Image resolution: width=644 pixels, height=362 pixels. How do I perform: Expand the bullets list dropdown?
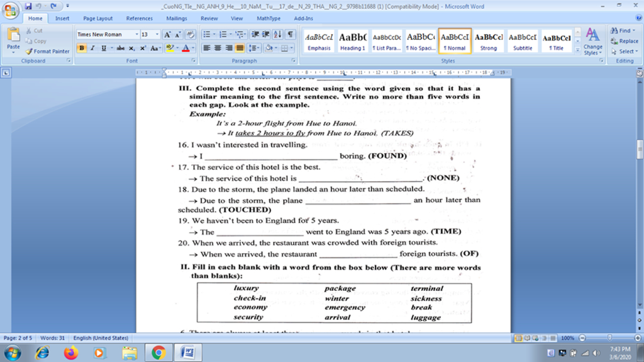click(x=214, y=35)
